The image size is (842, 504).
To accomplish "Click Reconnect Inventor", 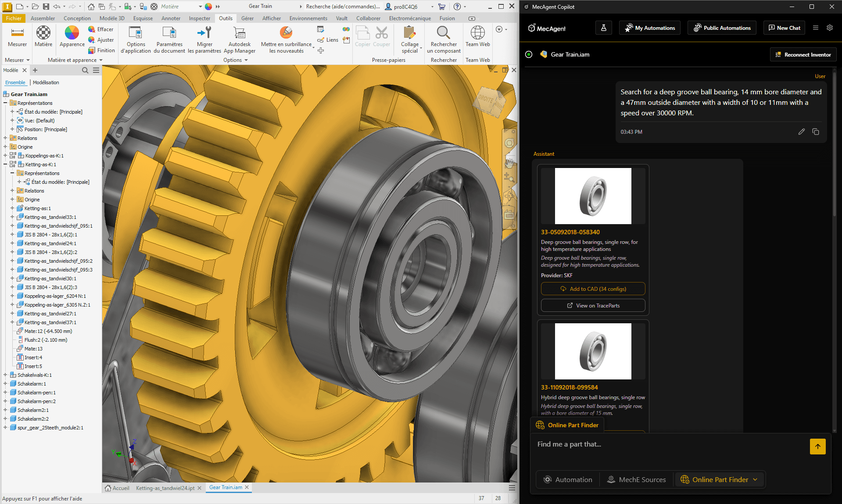I will point(803,54).
